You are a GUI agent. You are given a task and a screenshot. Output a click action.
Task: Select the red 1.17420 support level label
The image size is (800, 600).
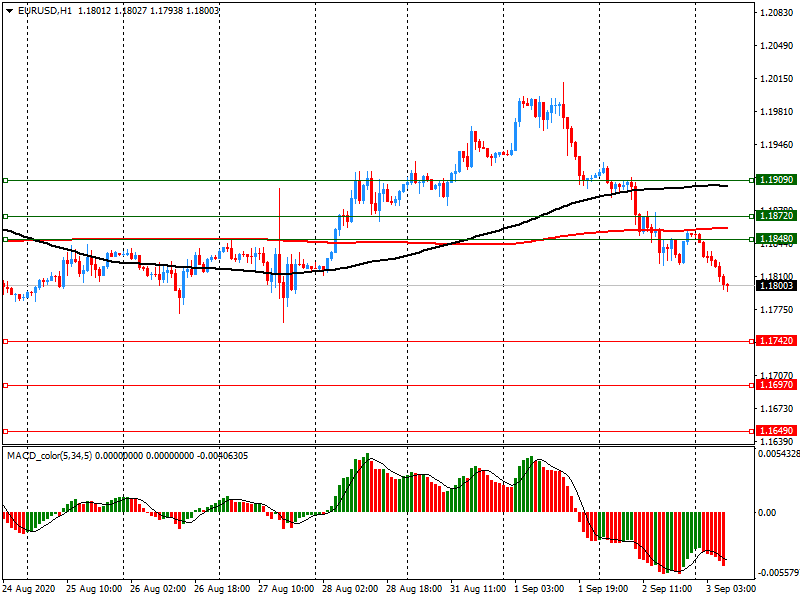[x=776, y=341]
